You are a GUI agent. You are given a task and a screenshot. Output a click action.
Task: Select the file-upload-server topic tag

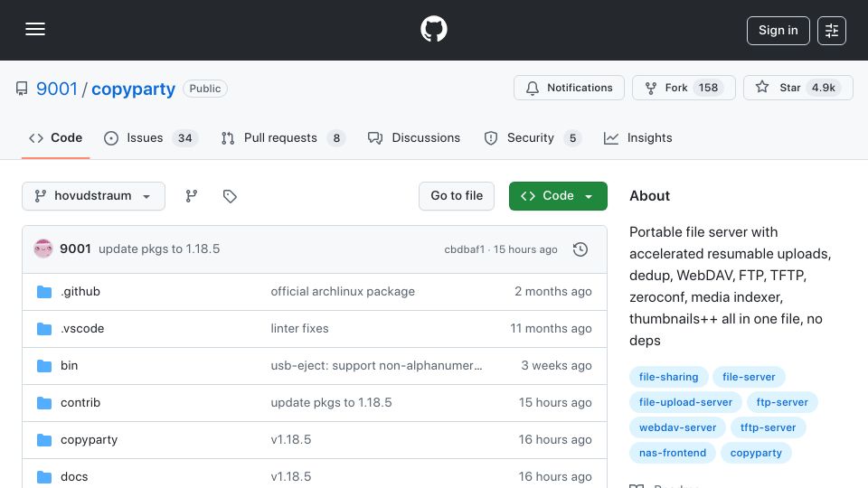click(685, 402)
